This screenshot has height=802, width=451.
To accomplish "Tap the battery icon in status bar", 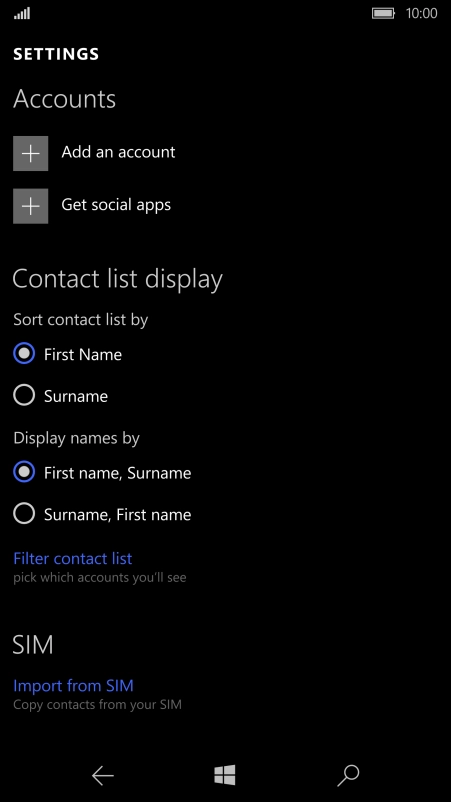I will 383,13.
